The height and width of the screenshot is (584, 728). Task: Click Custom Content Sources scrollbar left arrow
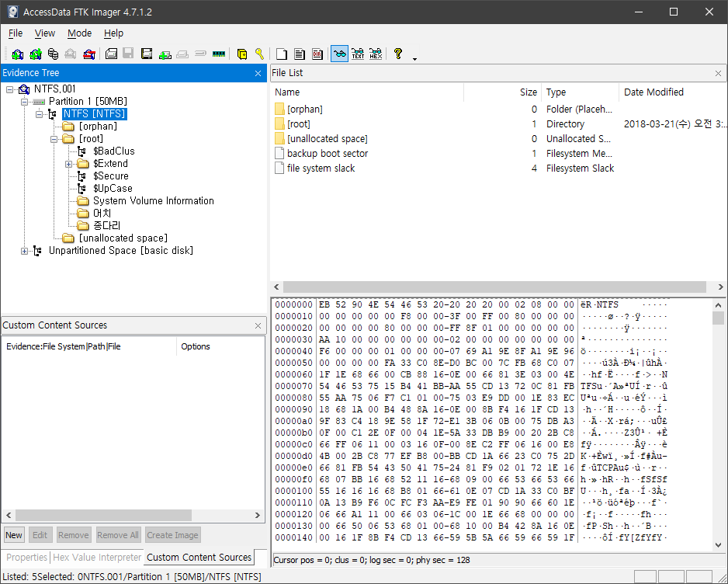pos(9,515)
